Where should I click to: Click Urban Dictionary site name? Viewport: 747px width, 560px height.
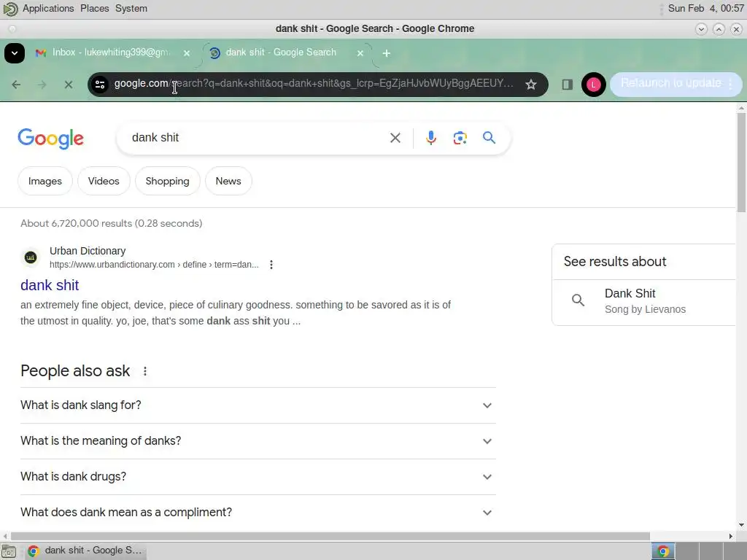(88, 251)
